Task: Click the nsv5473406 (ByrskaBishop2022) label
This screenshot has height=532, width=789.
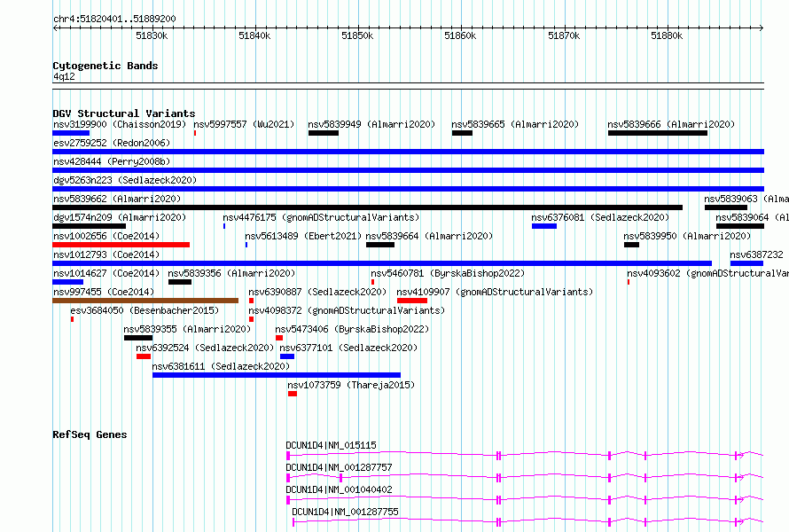Action: (x=352, y=329)
